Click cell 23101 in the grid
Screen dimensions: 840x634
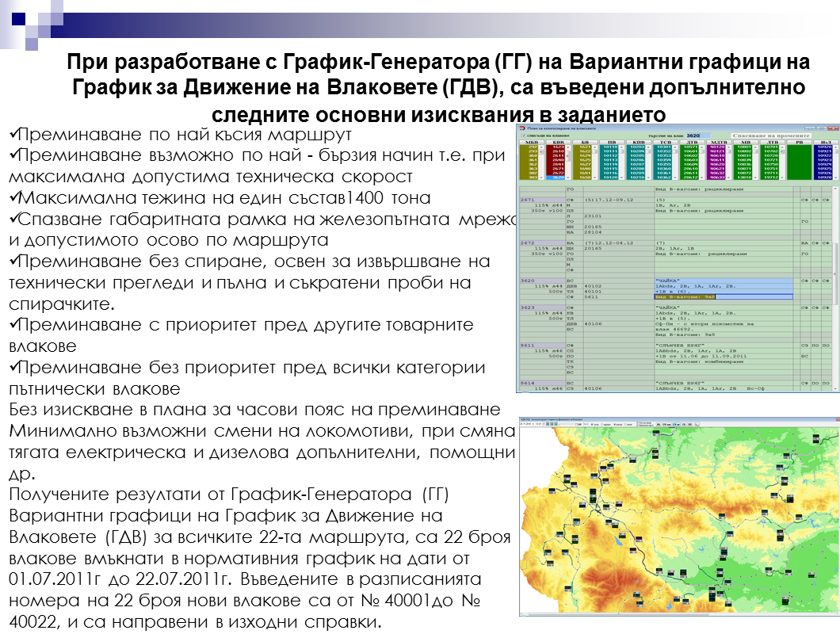tap(618, 216)
